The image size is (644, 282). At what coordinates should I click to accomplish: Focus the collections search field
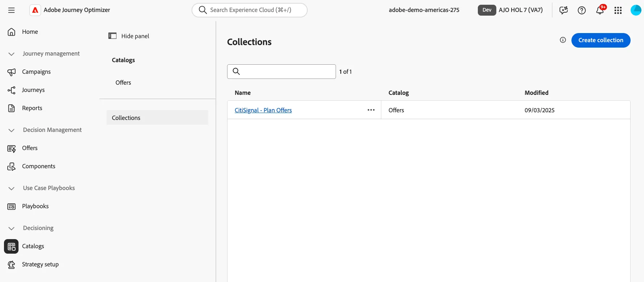(x=282, y=72)
